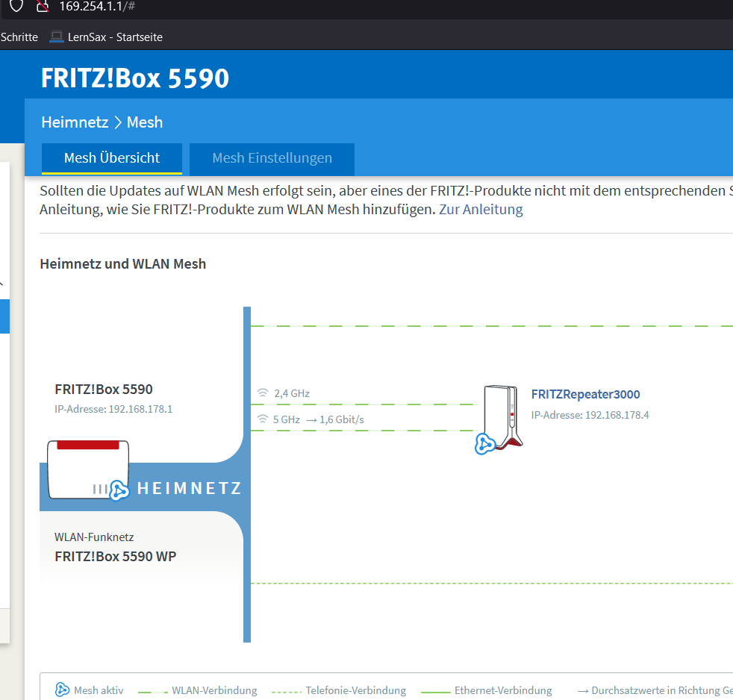Click the FRITZ!Box 5590 WP network name
Screen dimensions: 733x700
tap(116, 557)
